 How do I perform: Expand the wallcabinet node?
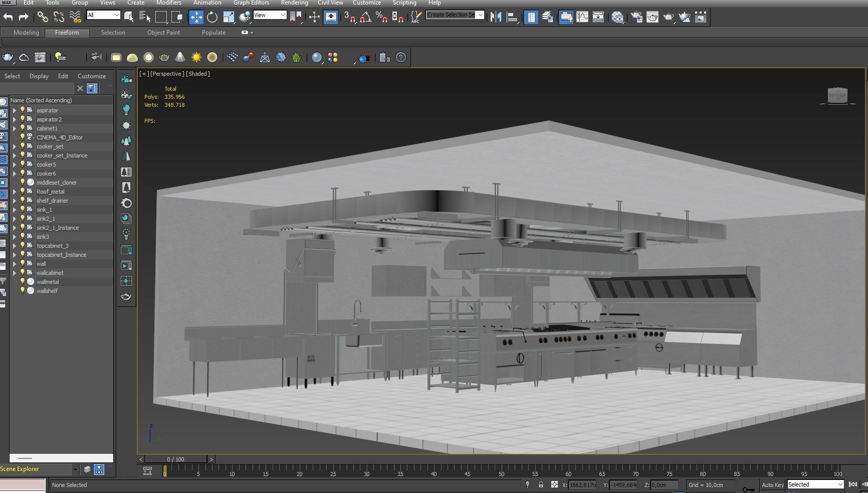pyautogui.click(x=15, y=273)
